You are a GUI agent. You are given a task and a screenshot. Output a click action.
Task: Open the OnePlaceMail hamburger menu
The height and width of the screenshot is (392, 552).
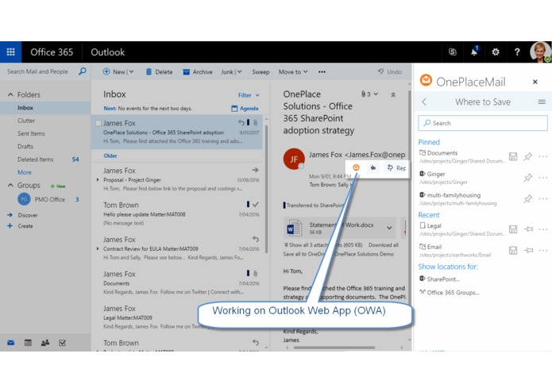click(x=542, y=102)
